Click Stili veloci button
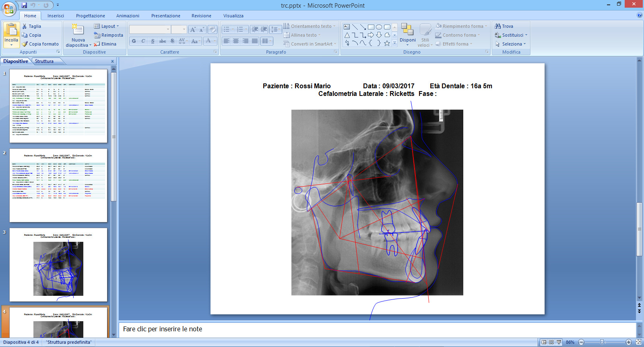 [425, 35]
